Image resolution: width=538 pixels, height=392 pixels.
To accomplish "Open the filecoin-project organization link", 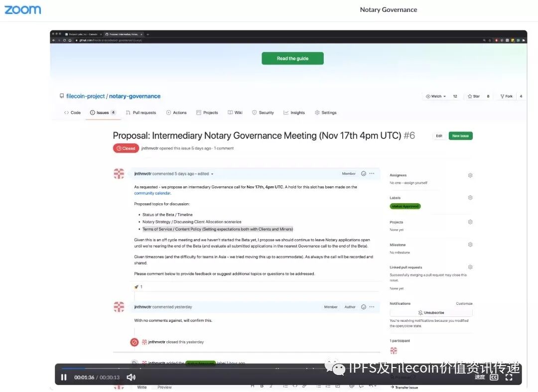I will click(86, 96).
